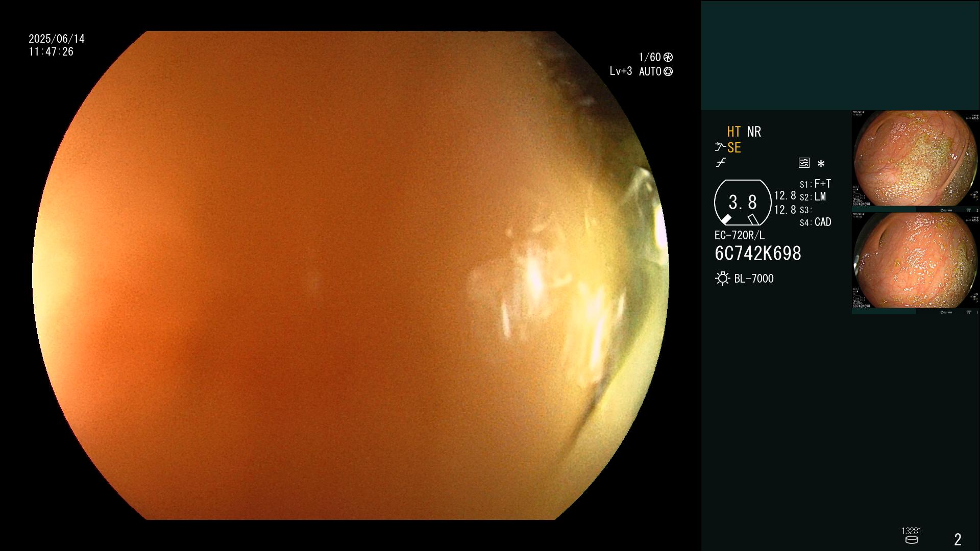Open the lower captured image thumbnail
The height and width of the screenshot is (551, 980).
pyautogui.click(x=916, y=263)
